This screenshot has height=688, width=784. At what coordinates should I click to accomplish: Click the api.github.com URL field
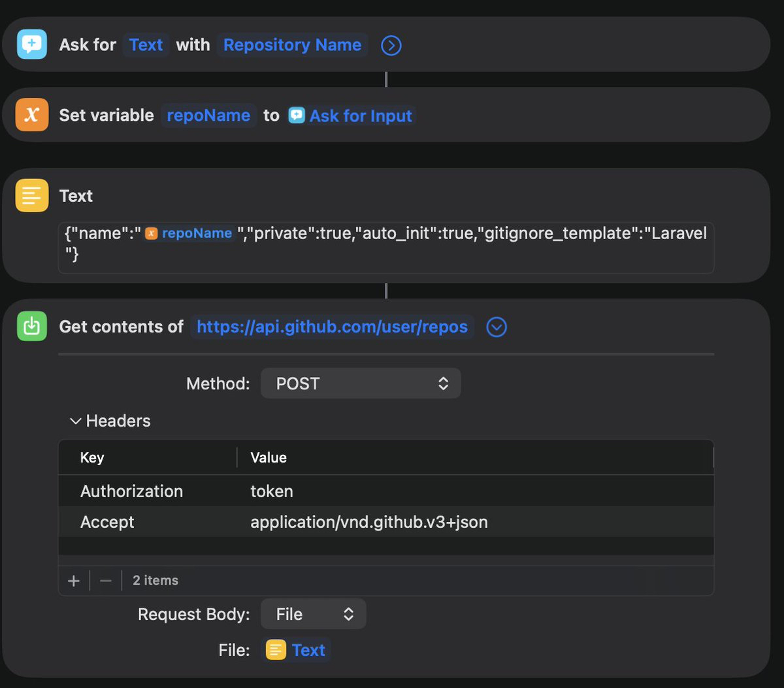(332, 327)
